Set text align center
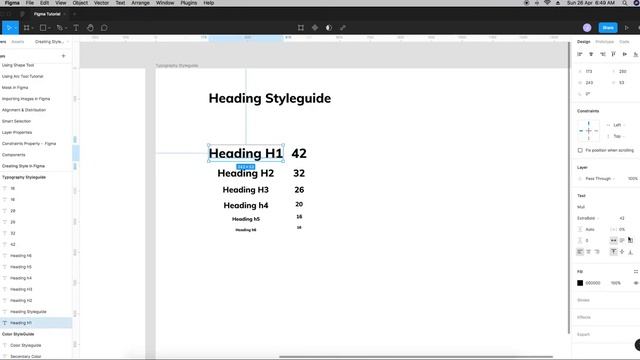 (589, 252)
